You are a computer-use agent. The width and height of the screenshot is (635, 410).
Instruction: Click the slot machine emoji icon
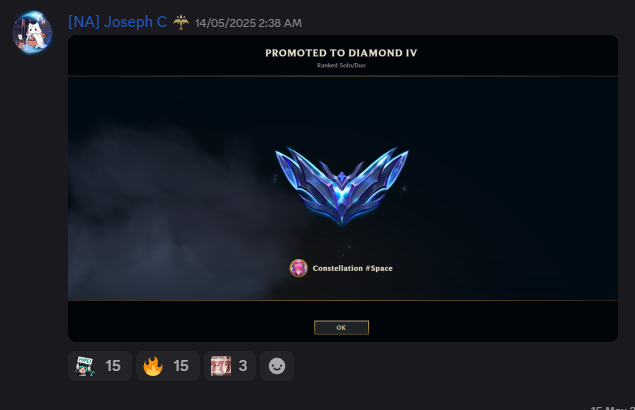(x=221, y=366)
